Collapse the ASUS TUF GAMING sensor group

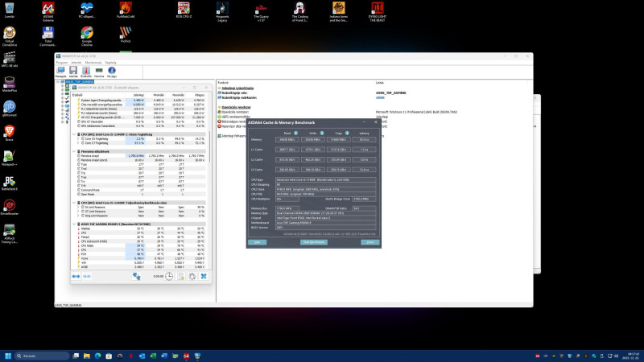pyautogui.click(x=74, y=224)
